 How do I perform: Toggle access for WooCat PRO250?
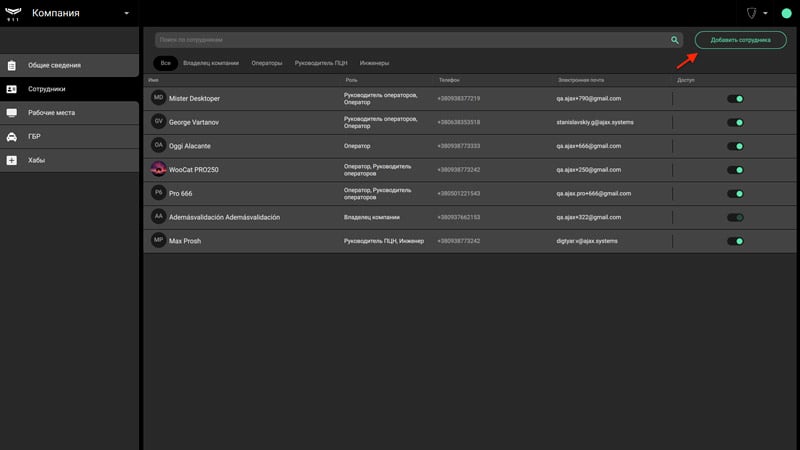click(x=735, y=170)
